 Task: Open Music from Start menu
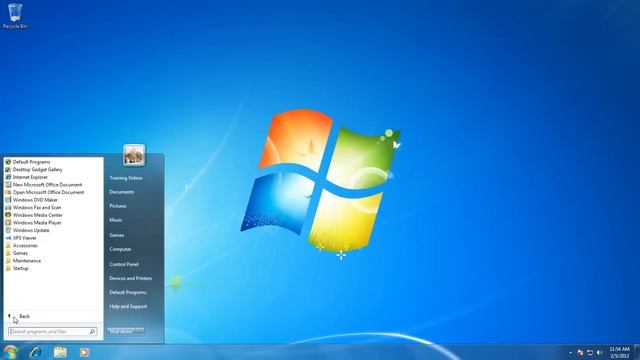[x=116, y=220]
